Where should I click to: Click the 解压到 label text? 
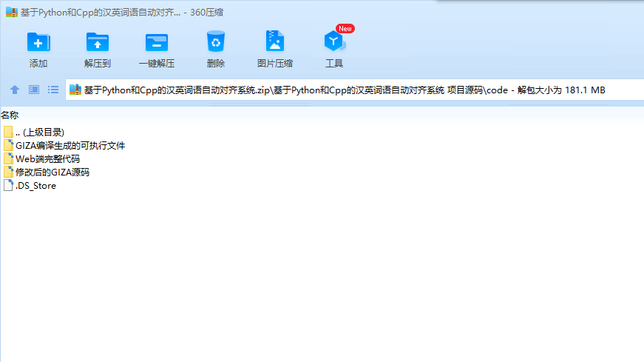click(x=98, y=64)
